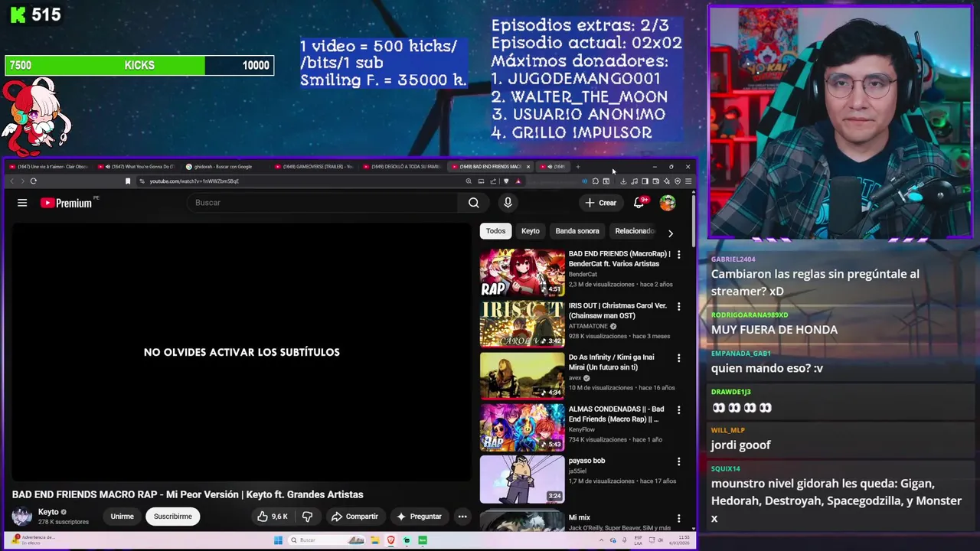Show more filter chips with right chevron
The image size is (980, 551).
pos(671,233)
